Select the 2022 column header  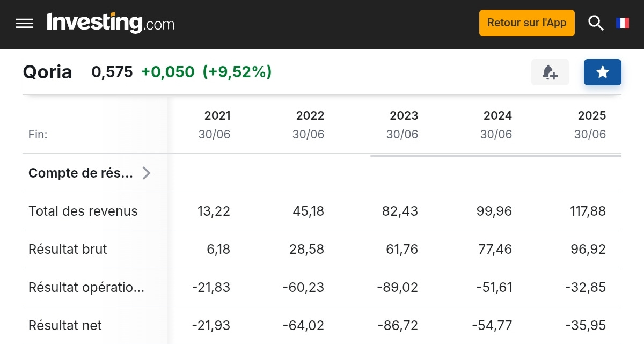(310, 115)
